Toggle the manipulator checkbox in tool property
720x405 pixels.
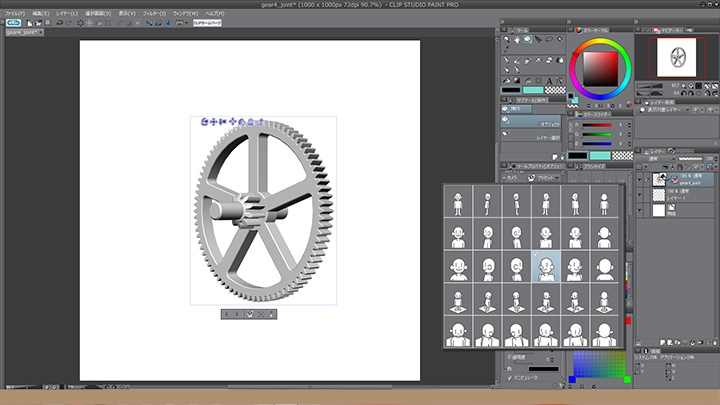click(509, 378)
